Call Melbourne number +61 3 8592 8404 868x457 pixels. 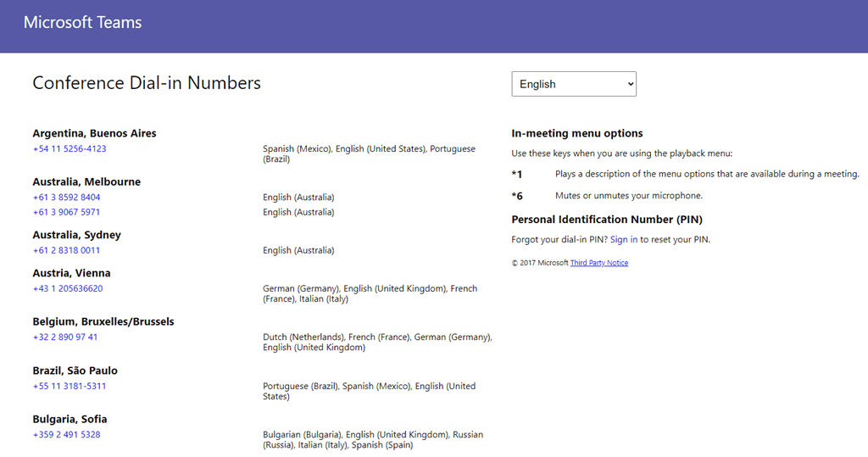(66, 198)
